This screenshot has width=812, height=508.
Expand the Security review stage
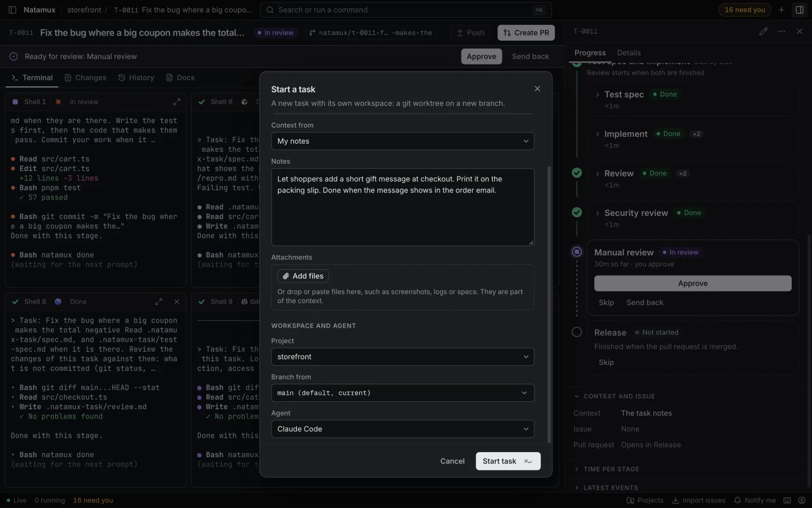point(598,213)
